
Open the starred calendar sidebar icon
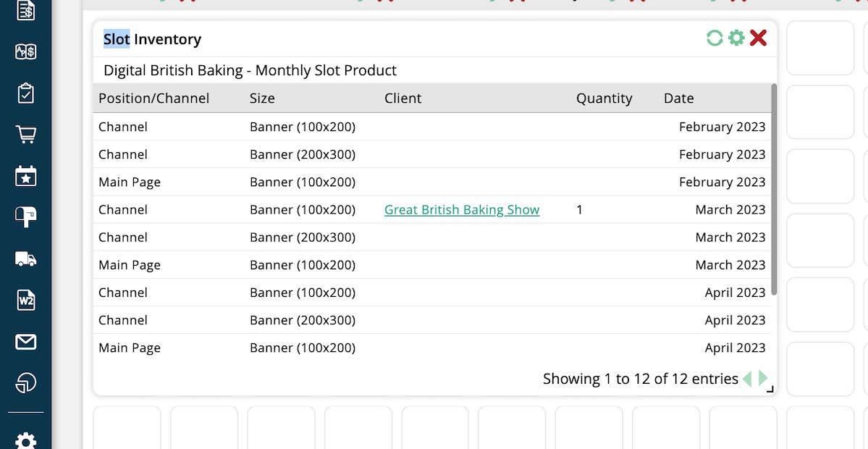pos(26,176)
